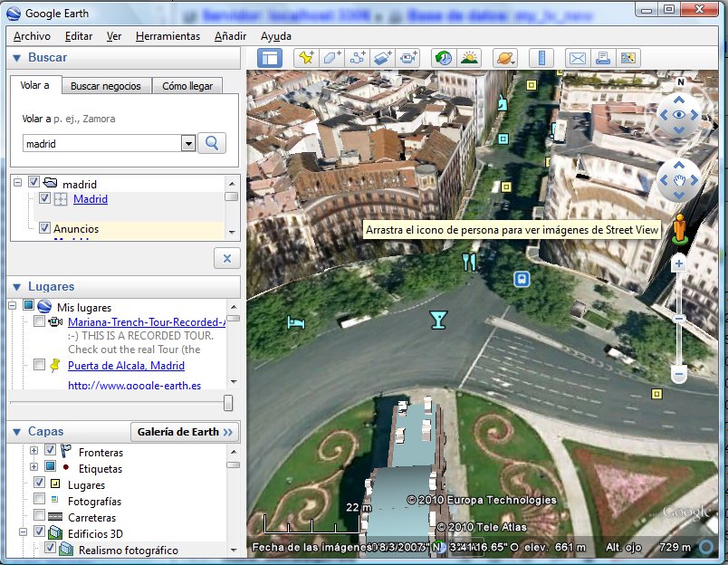728x565 pixels.
Task: Record a tour with the camera icon
Action: coord(408,58)
